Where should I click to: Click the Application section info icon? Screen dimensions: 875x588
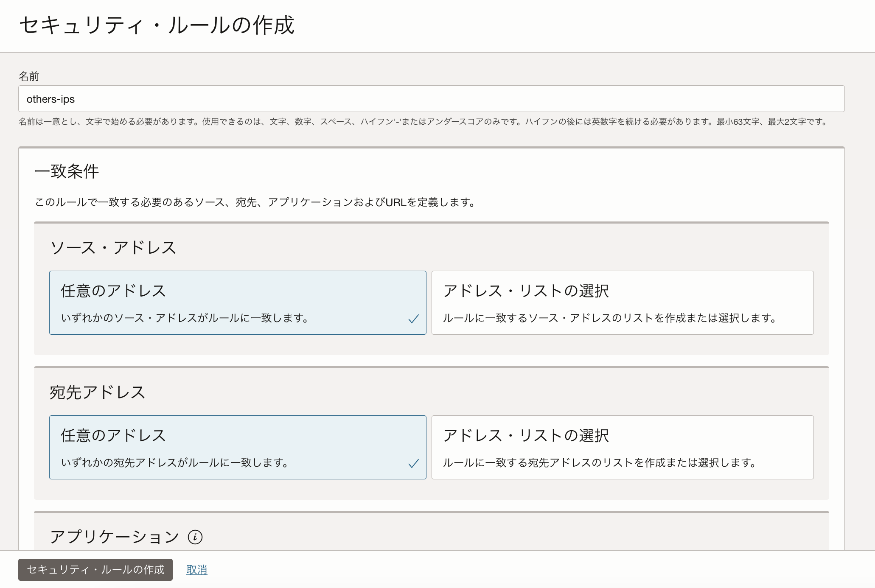195,537
